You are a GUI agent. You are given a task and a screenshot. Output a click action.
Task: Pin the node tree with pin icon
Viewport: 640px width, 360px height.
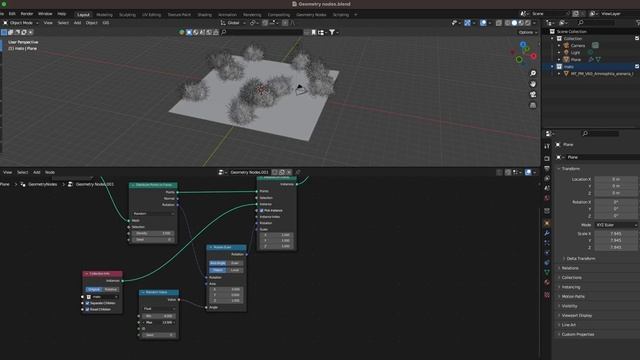pos(298,172)
